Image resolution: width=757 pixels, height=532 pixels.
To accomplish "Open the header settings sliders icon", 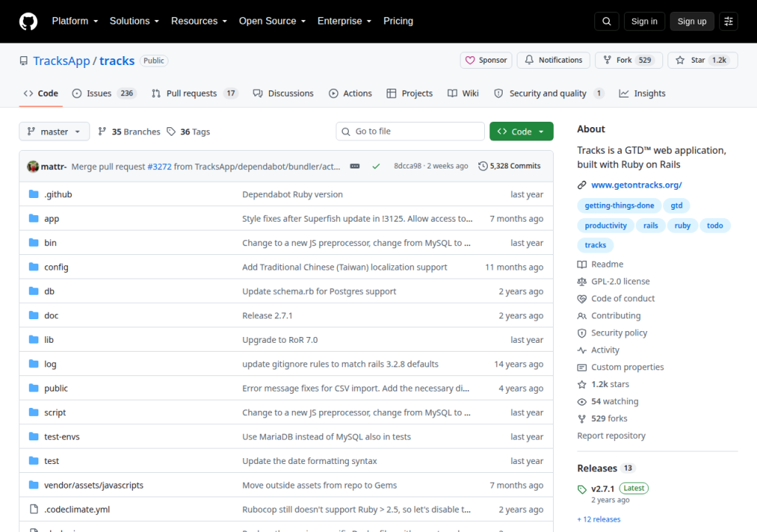I will coord(728,21).
